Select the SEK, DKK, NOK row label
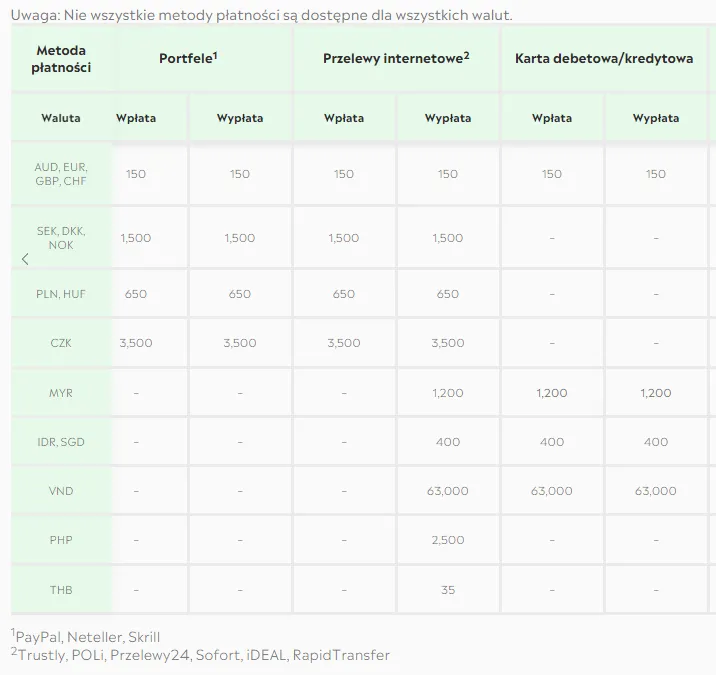716x675 pixels. [x=61, y=238]
